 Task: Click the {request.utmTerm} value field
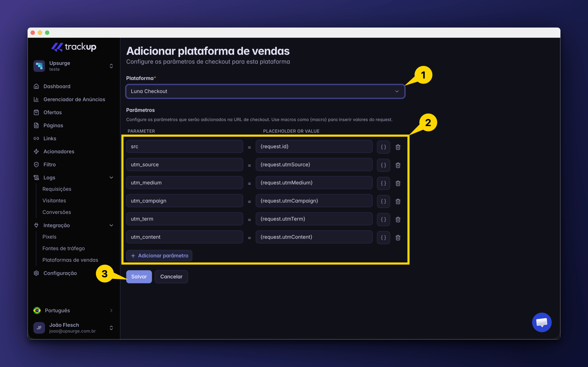(x=314, y=219)
